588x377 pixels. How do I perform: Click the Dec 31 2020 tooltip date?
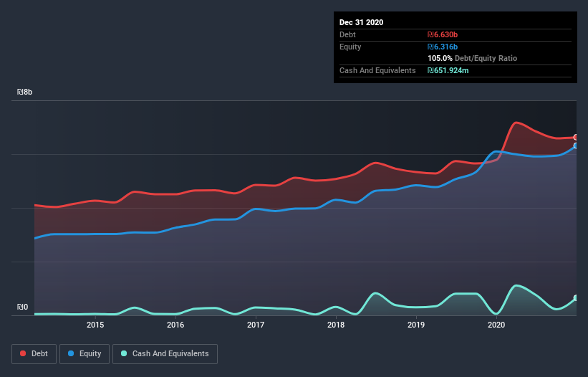362,22
